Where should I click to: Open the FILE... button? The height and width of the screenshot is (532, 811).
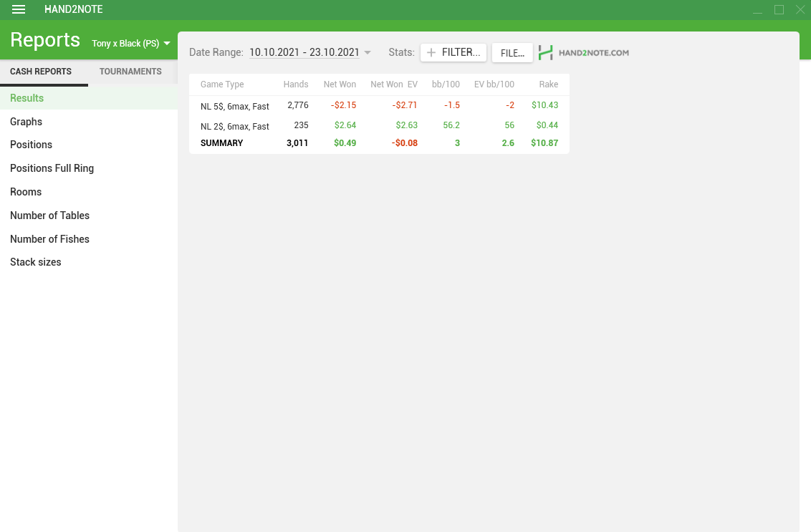tap(512, 53)
